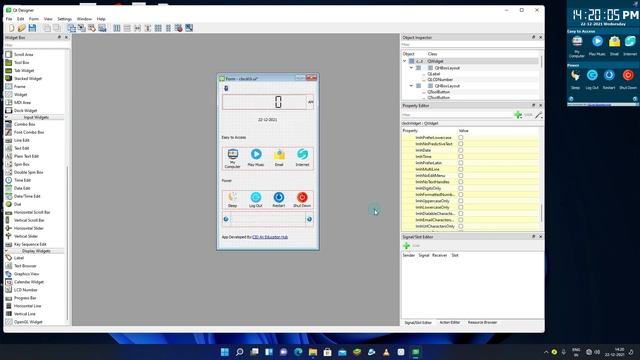Select QLCDNumber row in Object Inspector
Viewport: 640px width, 360px height.
coord(440,80)
